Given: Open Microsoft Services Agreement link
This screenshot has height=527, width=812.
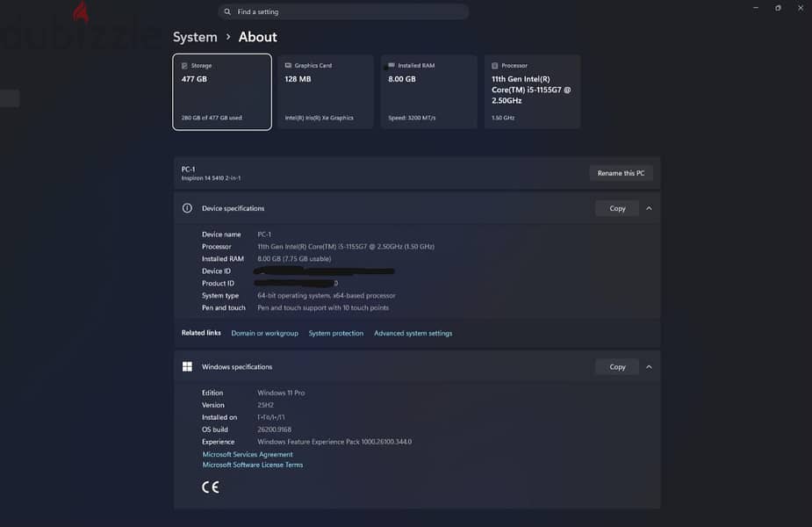Looking at the screenshot, I should (248, 454).
